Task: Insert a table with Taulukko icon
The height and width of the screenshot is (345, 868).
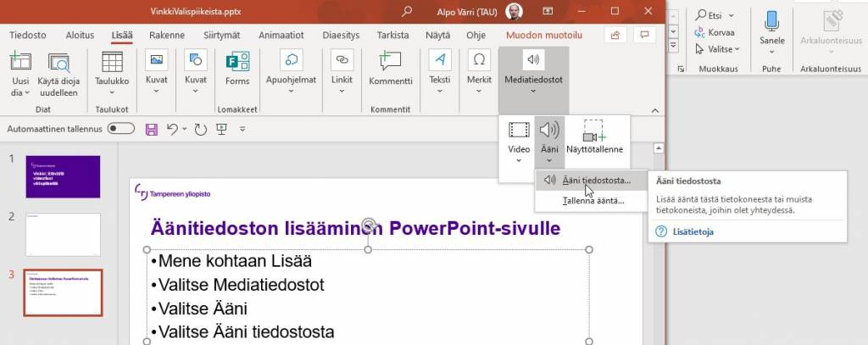Action: (x=112, y=62)
